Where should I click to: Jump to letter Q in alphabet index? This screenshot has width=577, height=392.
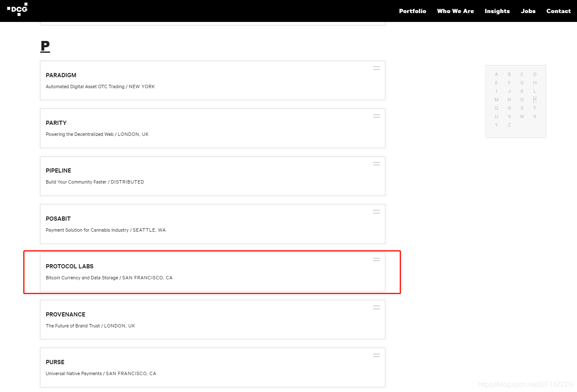496,108
